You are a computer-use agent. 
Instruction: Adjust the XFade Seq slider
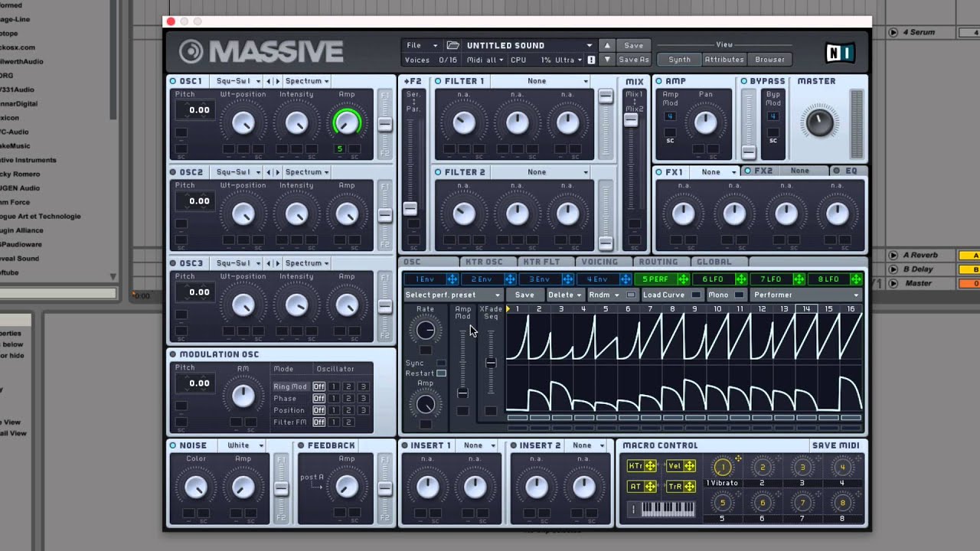tap(491, 363)
